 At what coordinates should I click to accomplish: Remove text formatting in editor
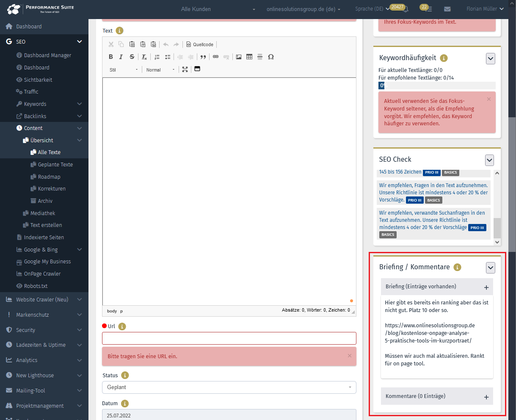144,57
